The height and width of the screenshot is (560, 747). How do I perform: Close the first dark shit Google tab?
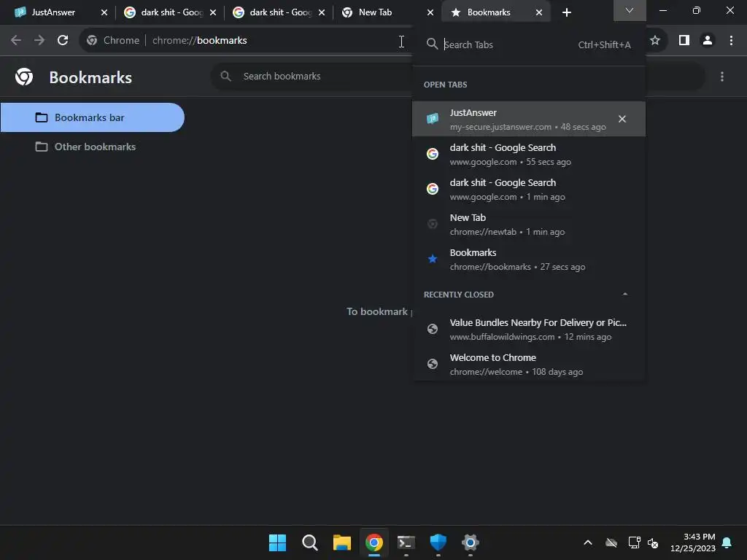click(x=213, y=12)
